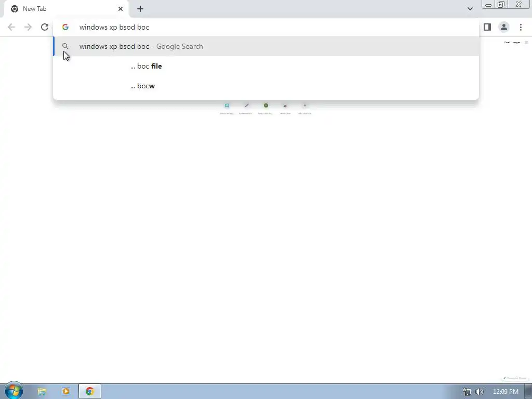Viewport: 532px width, 399px height.
Task: Open the Windows Start menu orb
Action: point(14,391)
